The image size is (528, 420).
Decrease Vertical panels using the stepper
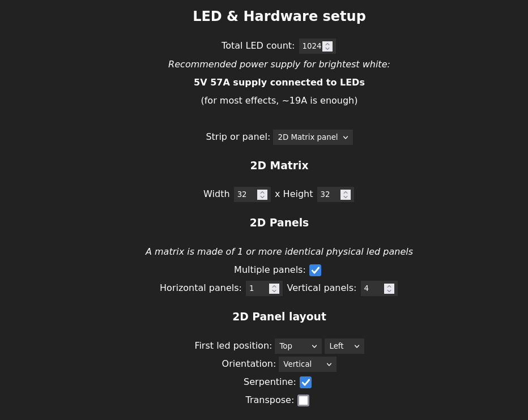[389, 291]
